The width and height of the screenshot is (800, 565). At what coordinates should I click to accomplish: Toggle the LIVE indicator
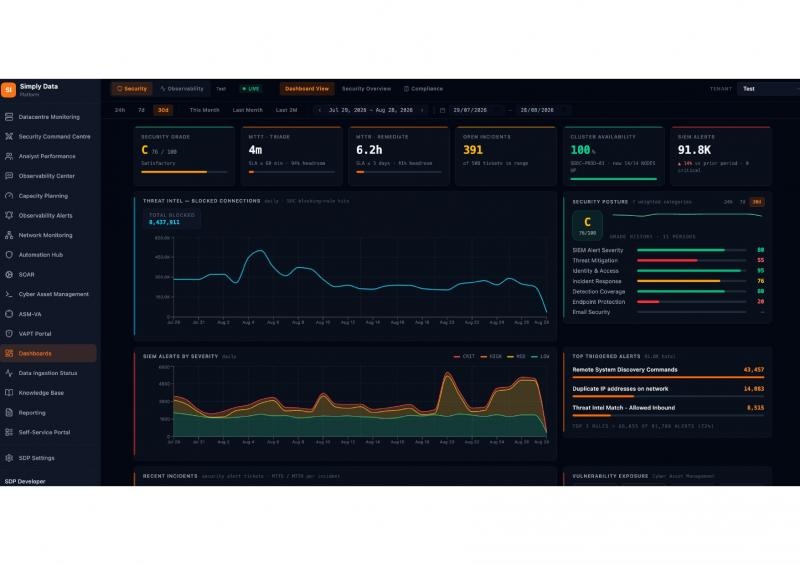click(x=251, y=89)
